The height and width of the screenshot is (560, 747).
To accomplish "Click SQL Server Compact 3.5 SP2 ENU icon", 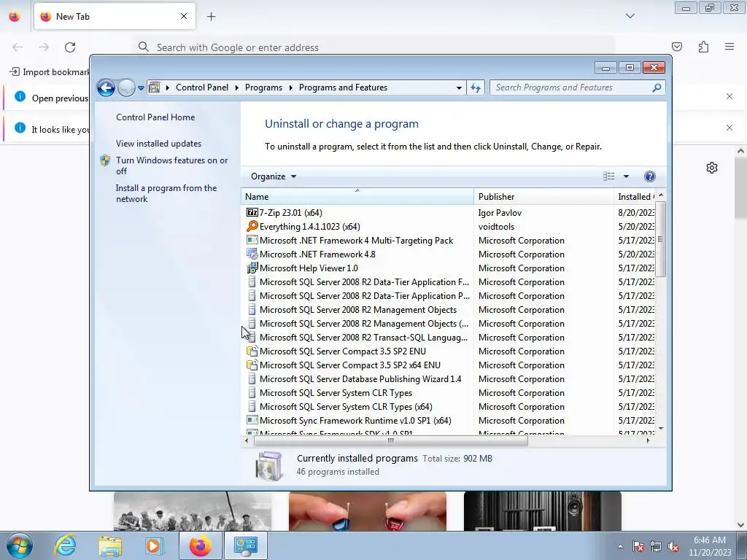I will pos(252,351).
